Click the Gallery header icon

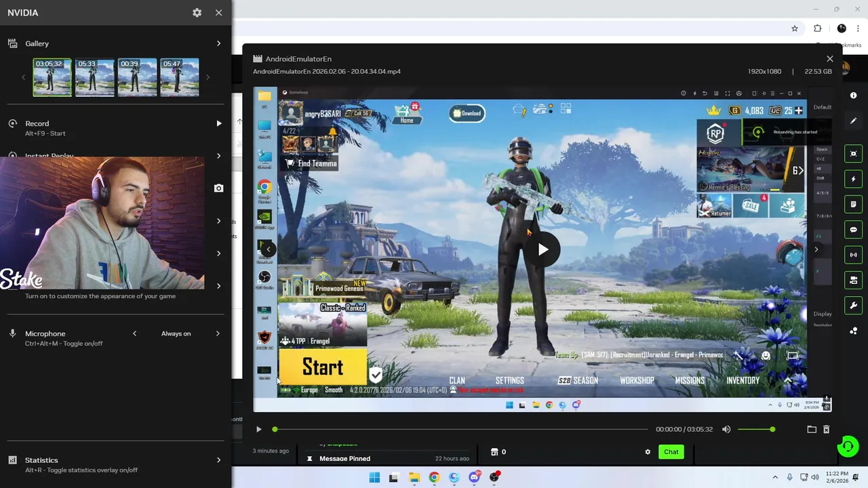pos(12,43)
